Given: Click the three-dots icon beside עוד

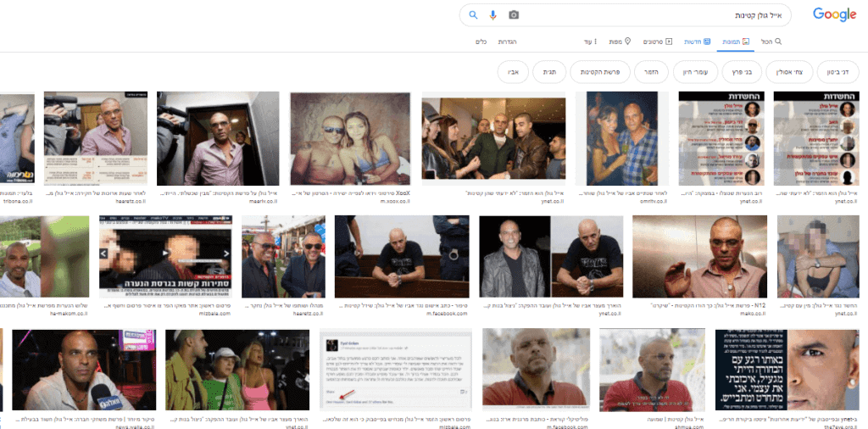Looking at the screenshot, I should 597,42.
